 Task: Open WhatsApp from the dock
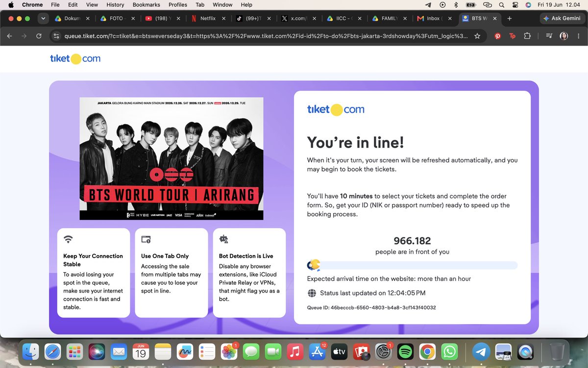click(x=449, y=351)
